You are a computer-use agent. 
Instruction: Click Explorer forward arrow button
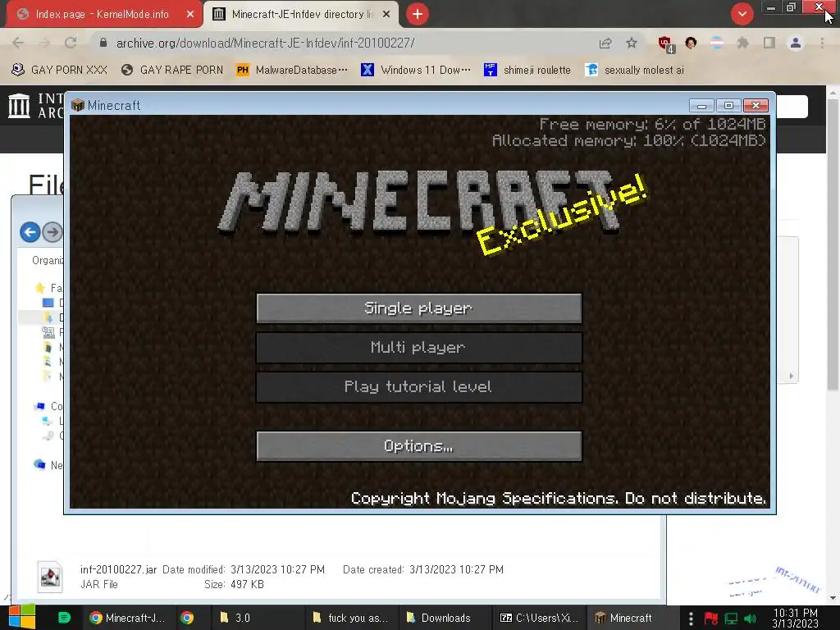tap(52, 232)
